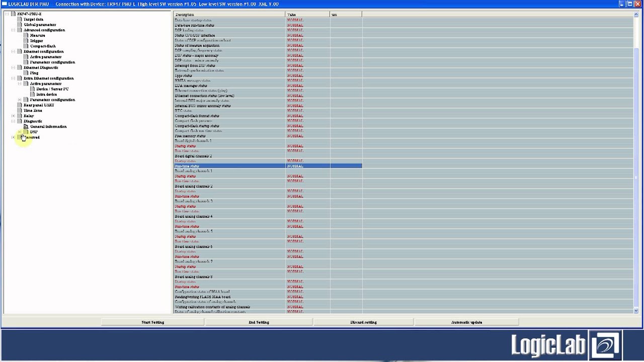Select the "Status of measure acquisition" row
Viewport: 644px width, 362px height.
(268, 45)
